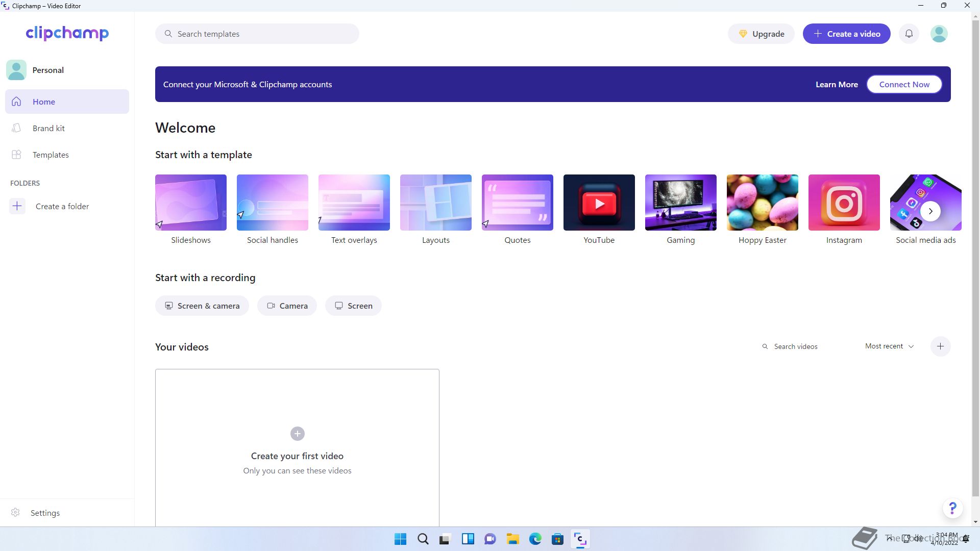Start a Screen & camera recording

[x=202, y=306]
